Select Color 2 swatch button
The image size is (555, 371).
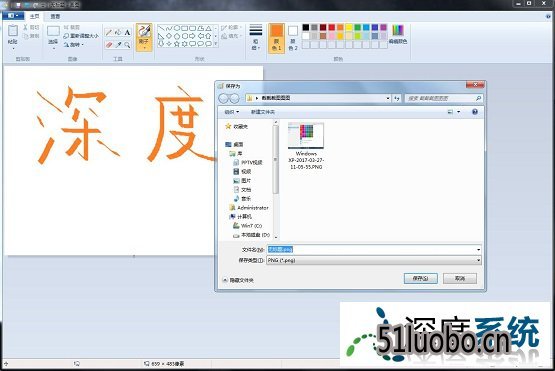293,38
